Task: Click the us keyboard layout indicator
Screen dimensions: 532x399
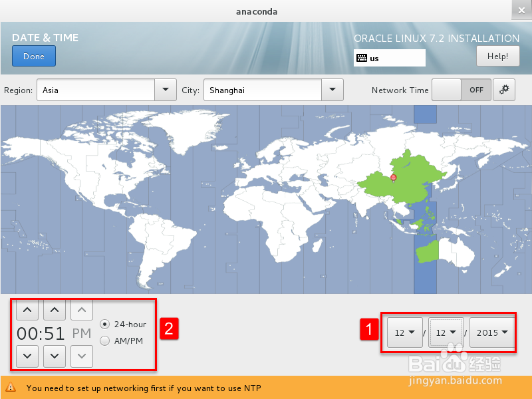Action: (x=390, y=58)
